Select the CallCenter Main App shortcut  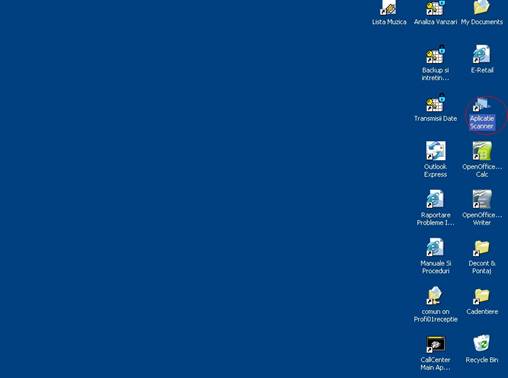(x=435, y=344)
